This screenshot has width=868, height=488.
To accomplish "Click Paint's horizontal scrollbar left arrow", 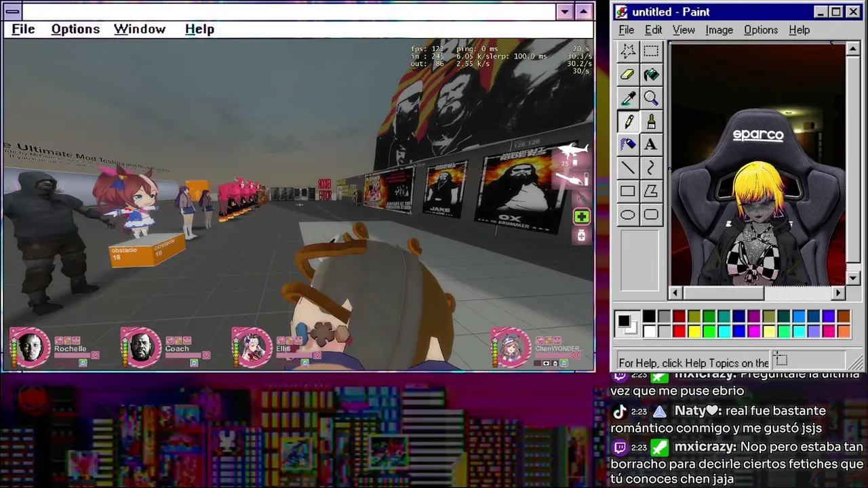I will 675,293.
